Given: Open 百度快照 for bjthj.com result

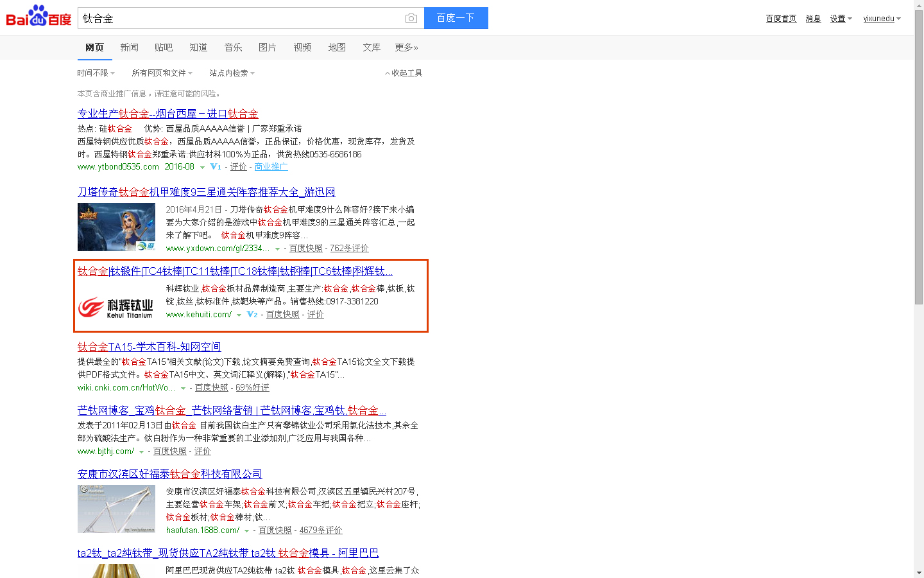Looking at the screenshot, I should point(169,451).
